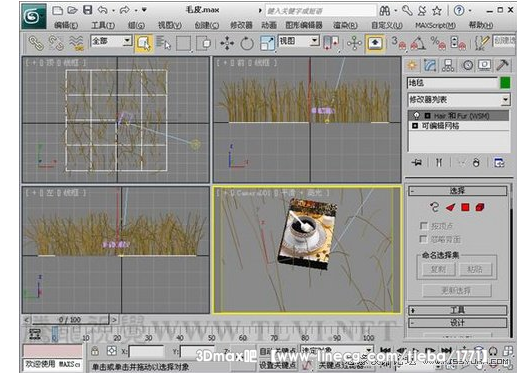Viewport: 517px width, 373px height.
Task: Switch to the Modify command panel tab
Action: click(x=430, y=65)
